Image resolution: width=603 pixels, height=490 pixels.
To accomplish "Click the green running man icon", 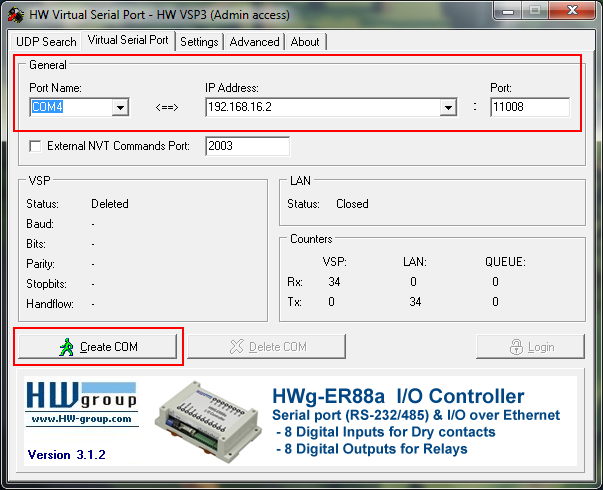I will click(x=66, y=347).
